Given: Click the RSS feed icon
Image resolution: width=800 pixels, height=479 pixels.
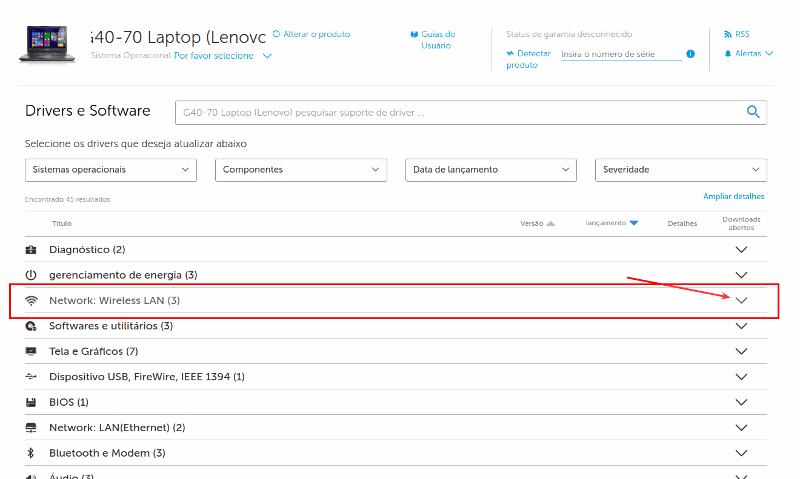Looking at the screenshot, I should point(728,34).
